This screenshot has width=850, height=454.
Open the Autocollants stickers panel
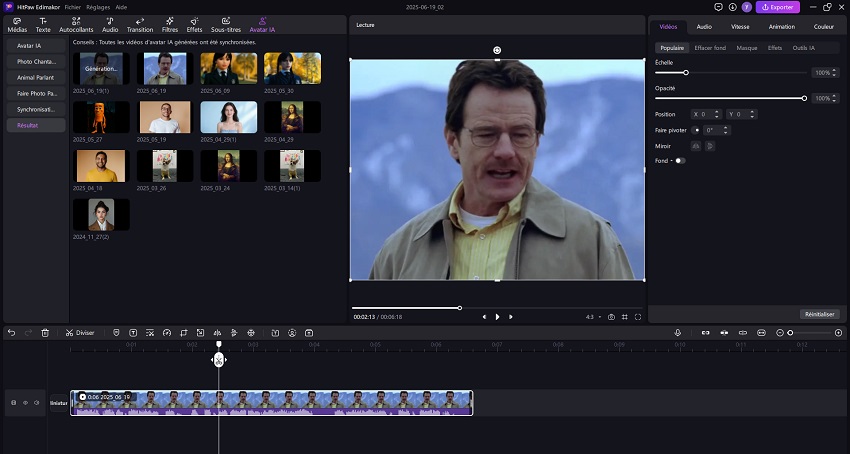[76, 25]
